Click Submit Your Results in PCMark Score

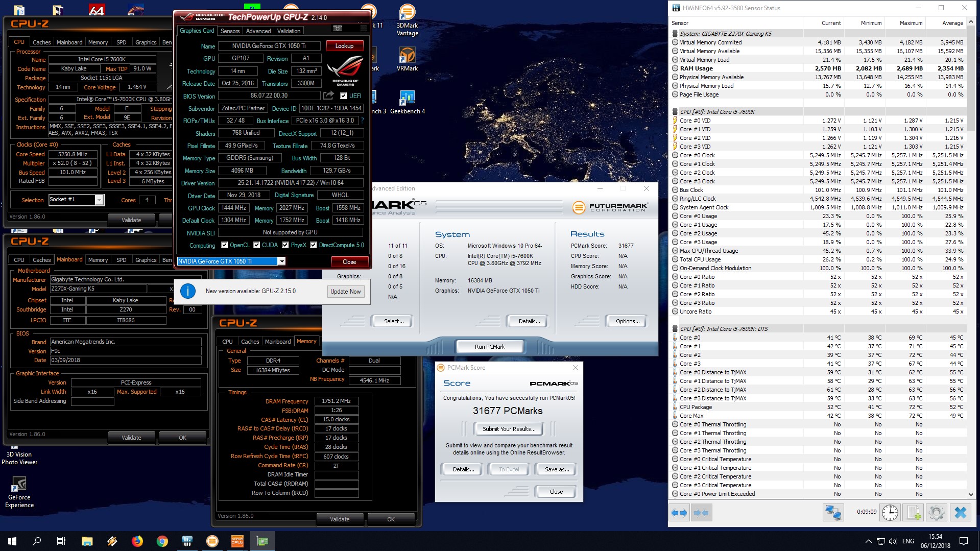pyautogui.click(x=509, y=429)
